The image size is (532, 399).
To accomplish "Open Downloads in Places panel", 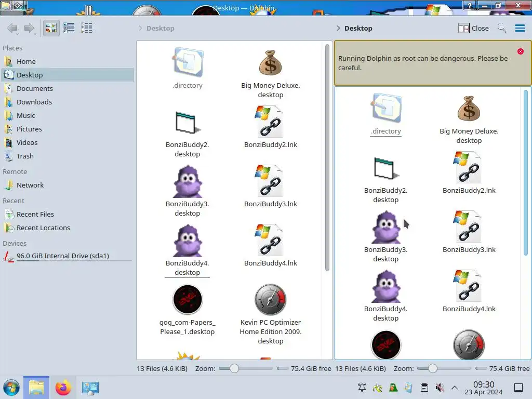I will [68, 102].
